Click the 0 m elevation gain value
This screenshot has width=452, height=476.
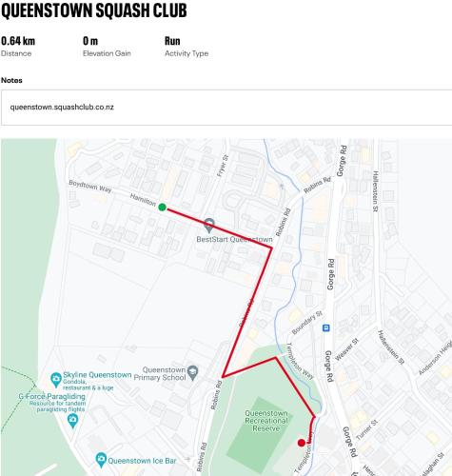90,41
